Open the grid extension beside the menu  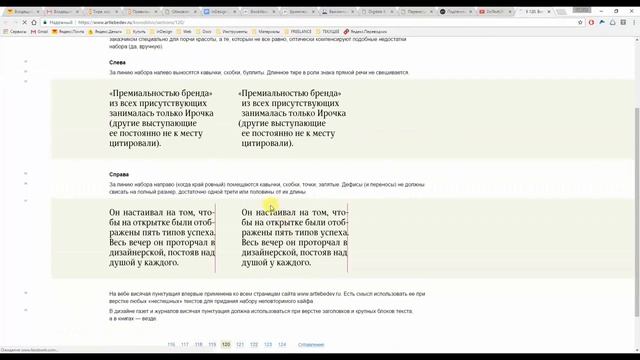coord(623,22)
